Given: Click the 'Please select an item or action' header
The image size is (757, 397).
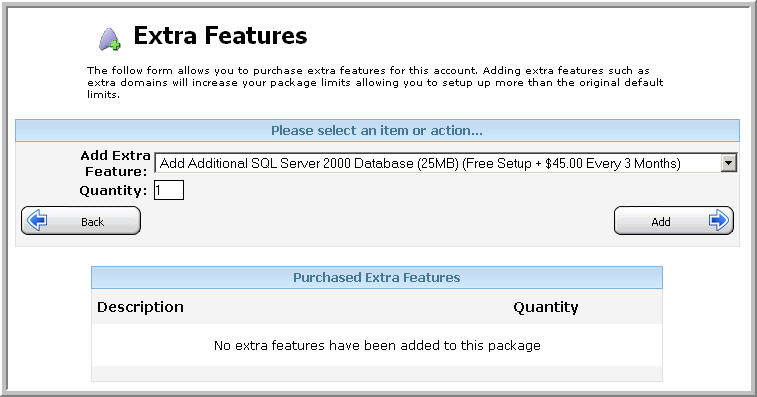Looking at the screenshot, I should [377, 130].
